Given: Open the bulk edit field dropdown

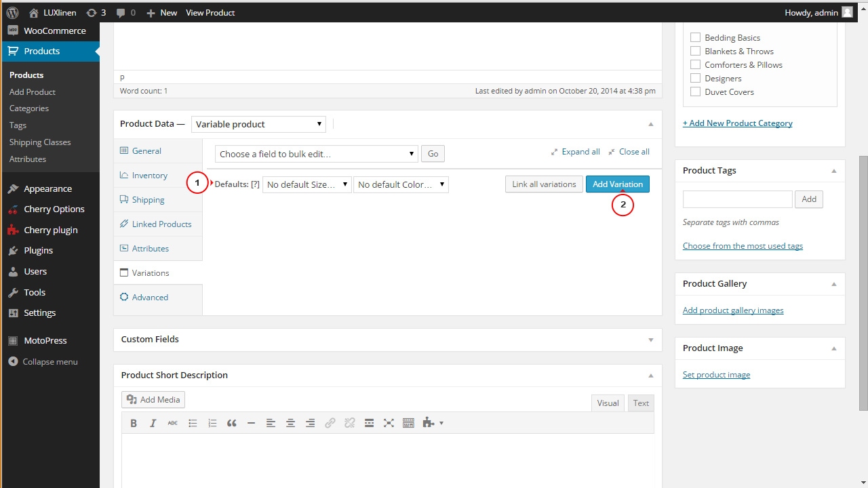Looking at the screenshot, I should tap(317, 154).
